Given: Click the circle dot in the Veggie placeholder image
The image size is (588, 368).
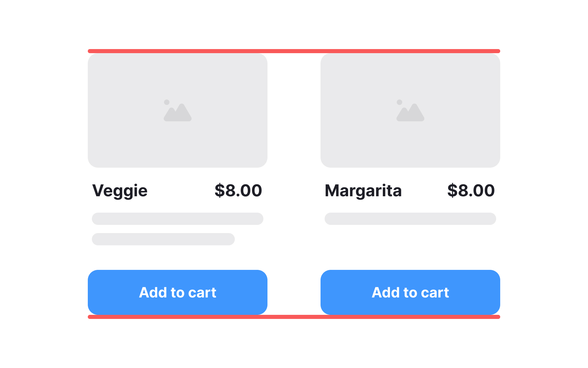Looking at the screenshot, I should point(167,102).
